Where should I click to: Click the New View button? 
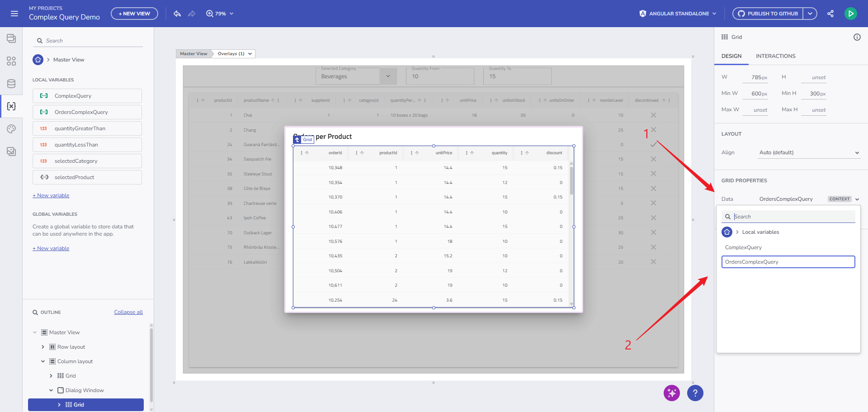(x=134, y=14)
